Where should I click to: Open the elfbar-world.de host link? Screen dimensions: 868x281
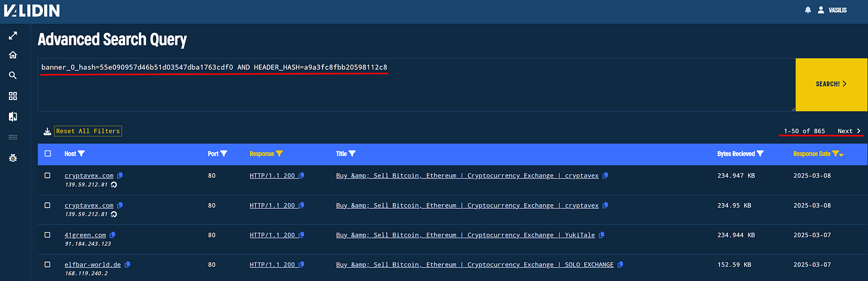tap(93, 264)
